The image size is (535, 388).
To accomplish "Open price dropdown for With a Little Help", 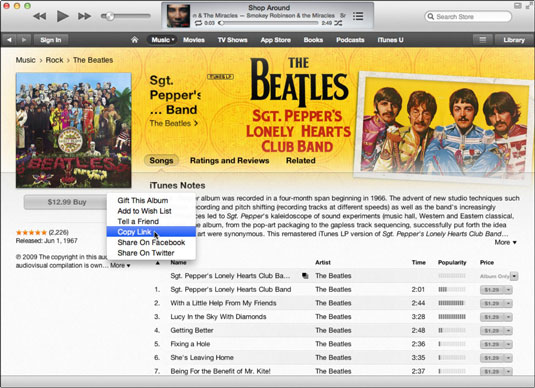I will tap(508, 303).
